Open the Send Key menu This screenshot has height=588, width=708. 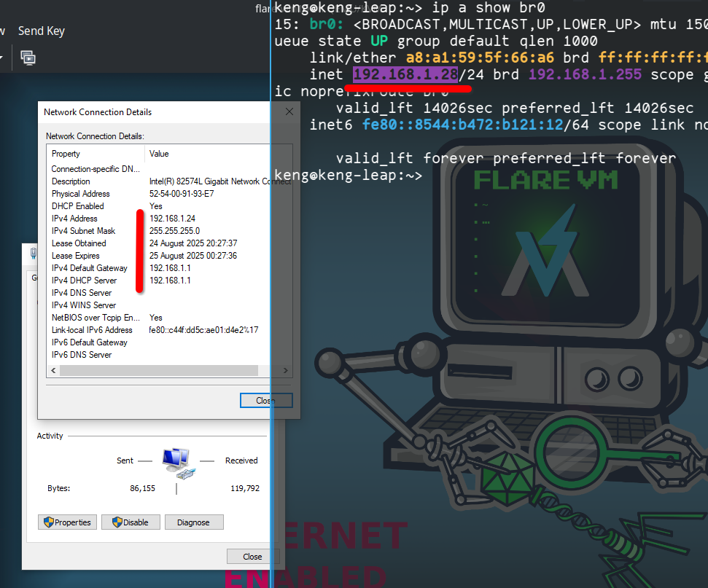[41, 31]
